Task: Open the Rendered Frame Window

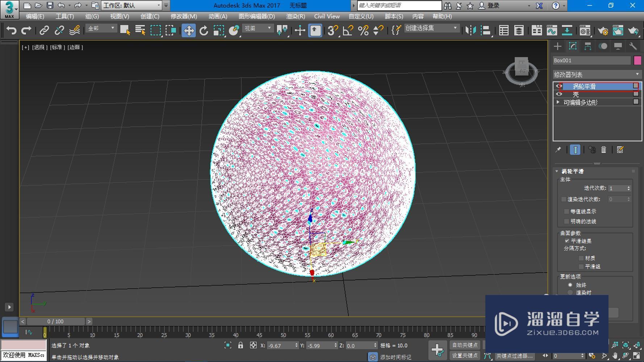Action: (618, 30)
